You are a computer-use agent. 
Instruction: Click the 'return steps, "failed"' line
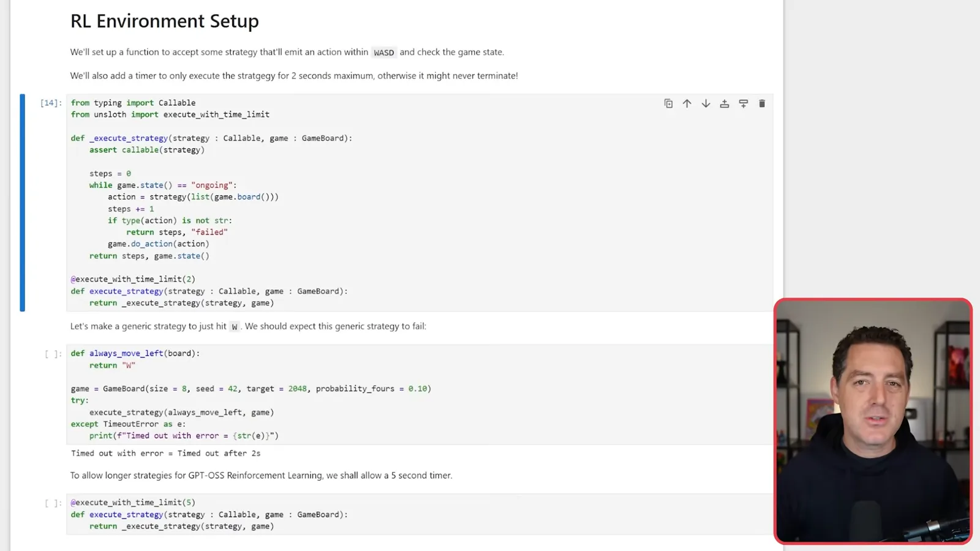[177, 232]
